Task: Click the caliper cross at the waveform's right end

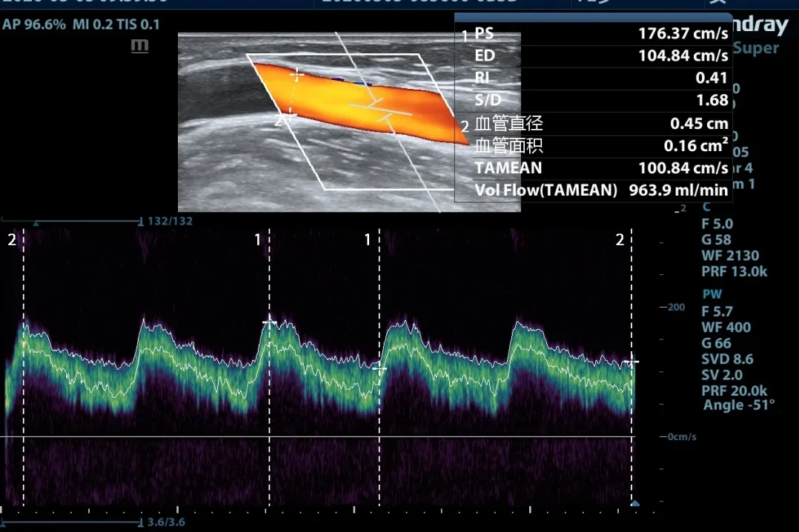Action: pyautogui.click(x=631, y=362)
